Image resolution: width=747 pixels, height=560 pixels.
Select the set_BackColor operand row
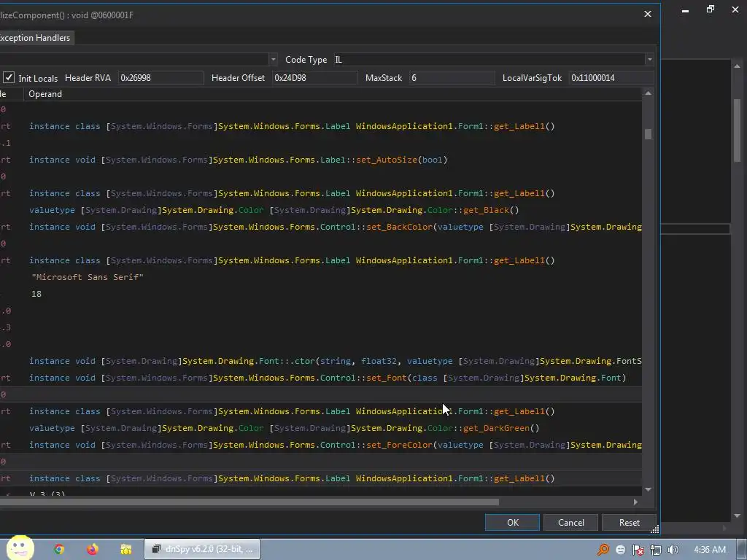tap(336, 227)
